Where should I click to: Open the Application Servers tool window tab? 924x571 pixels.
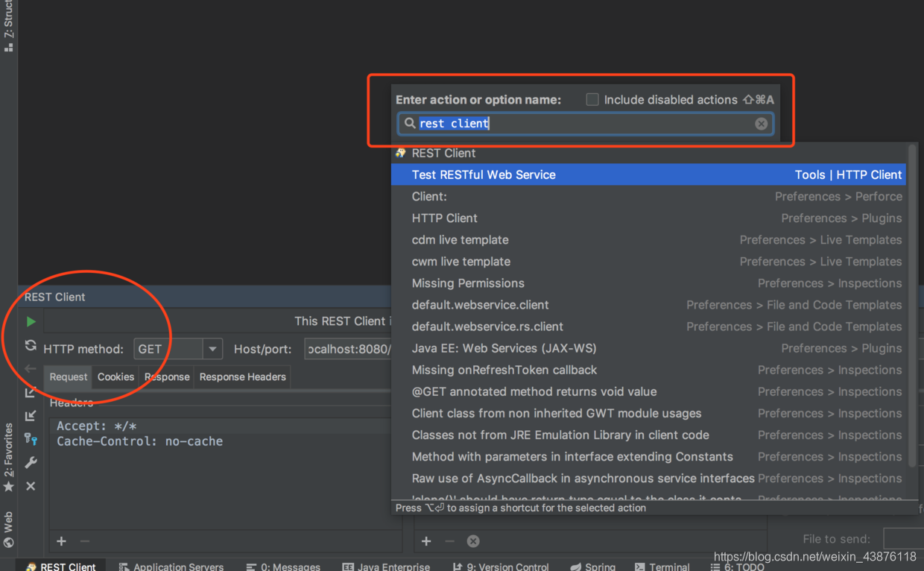pos(171,567)
